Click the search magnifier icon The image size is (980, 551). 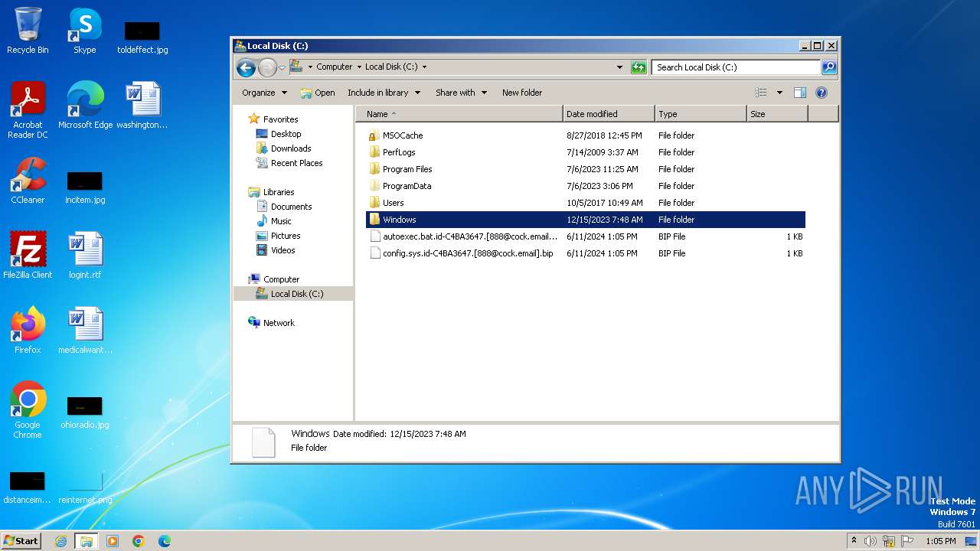tap(829, 67)
